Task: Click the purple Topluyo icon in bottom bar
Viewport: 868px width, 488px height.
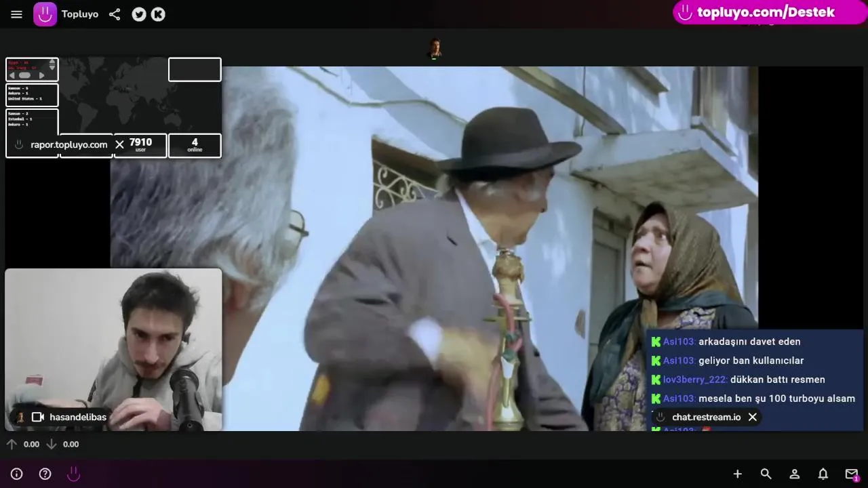Action: pyautogui.click(x=73, y=474)
